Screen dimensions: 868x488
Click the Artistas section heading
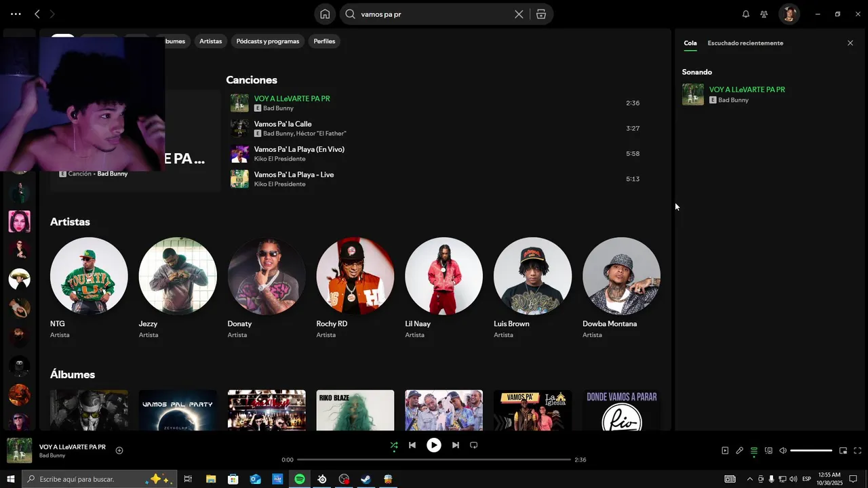70,222
